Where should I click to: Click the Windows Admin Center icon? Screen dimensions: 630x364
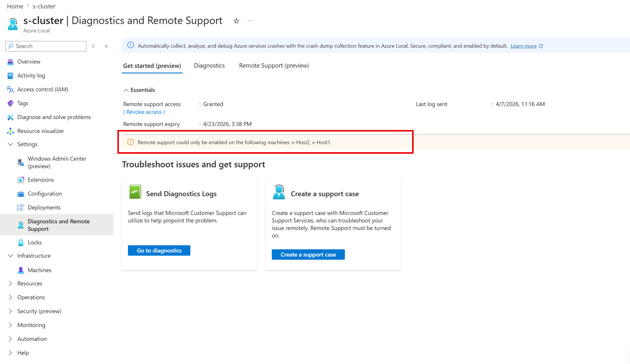point(21,162)
